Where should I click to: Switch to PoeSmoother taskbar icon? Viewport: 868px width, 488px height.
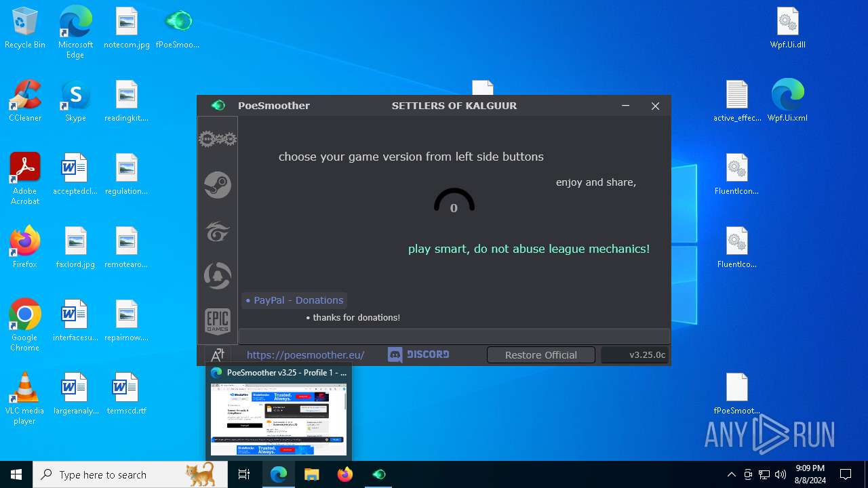coord(378,474)
